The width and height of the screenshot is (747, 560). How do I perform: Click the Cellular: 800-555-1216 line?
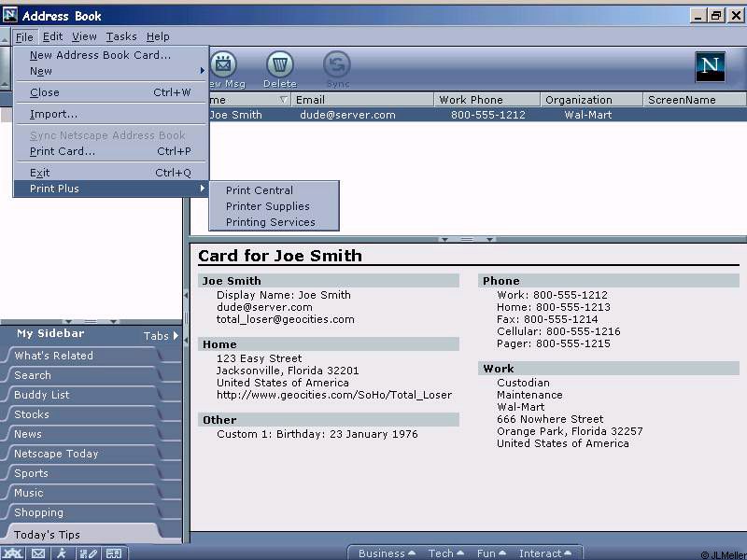click(558, 331)
